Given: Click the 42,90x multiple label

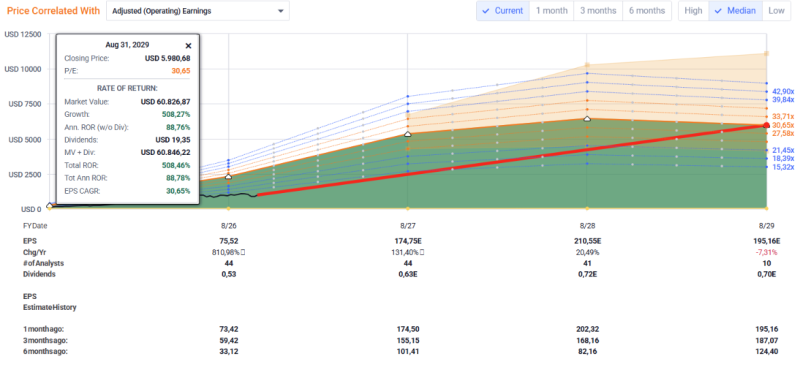Looking at the screenshot, I should (783, 91).
